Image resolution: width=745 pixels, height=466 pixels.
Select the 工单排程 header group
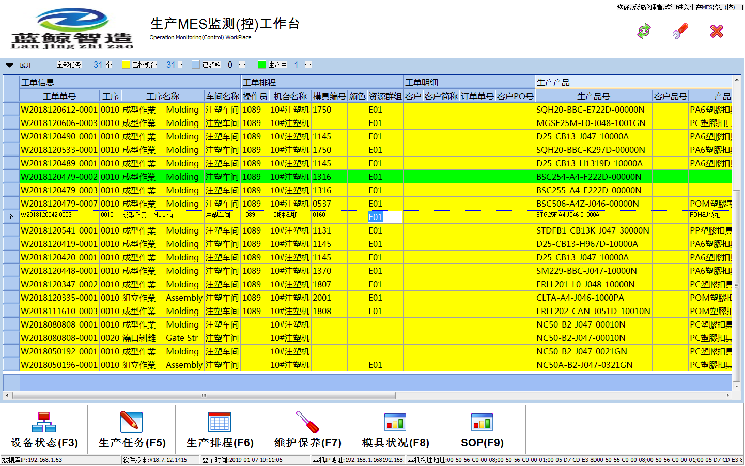tap(323, 82)
